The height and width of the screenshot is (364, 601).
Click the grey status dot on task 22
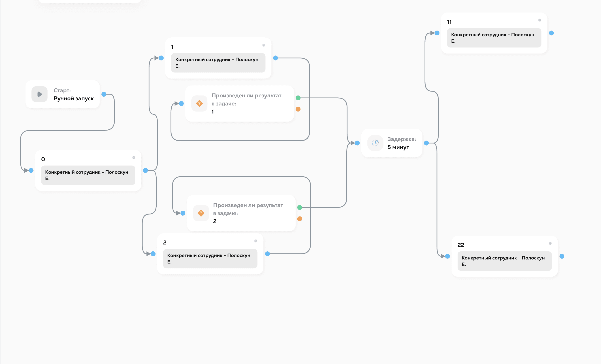[550, 243]
